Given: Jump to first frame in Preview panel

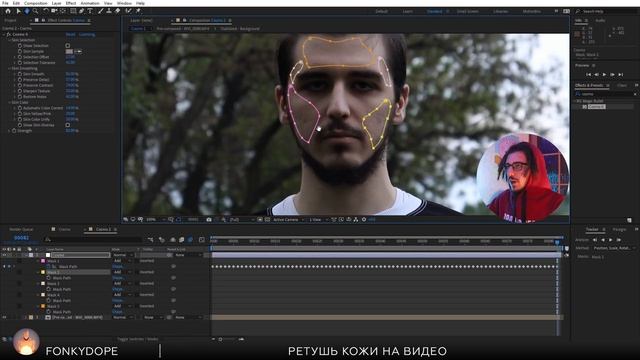Looking at the screenshot, I should coord(588,74).
